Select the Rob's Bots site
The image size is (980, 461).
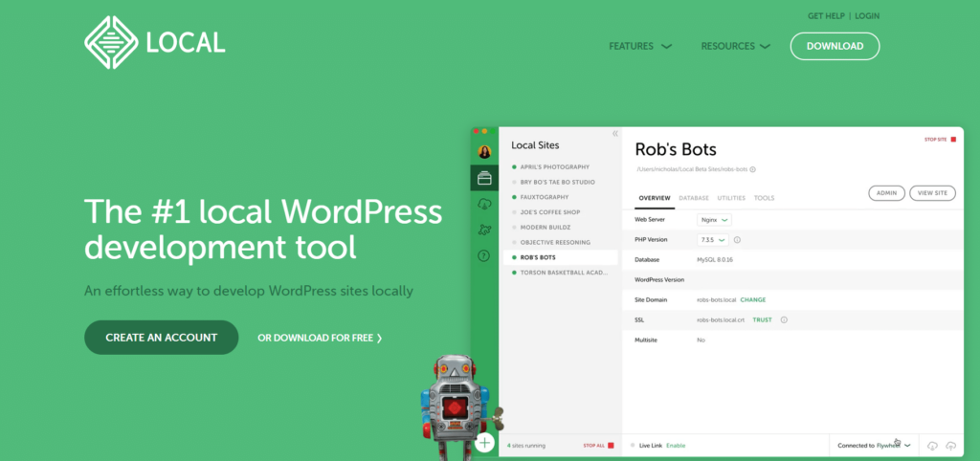[x=560, y=256]
